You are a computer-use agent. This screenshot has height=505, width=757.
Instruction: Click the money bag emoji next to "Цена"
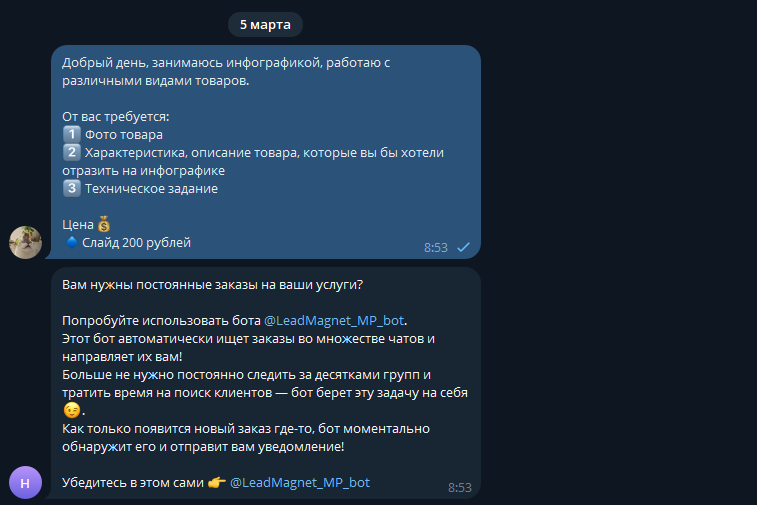coord(104,224)
